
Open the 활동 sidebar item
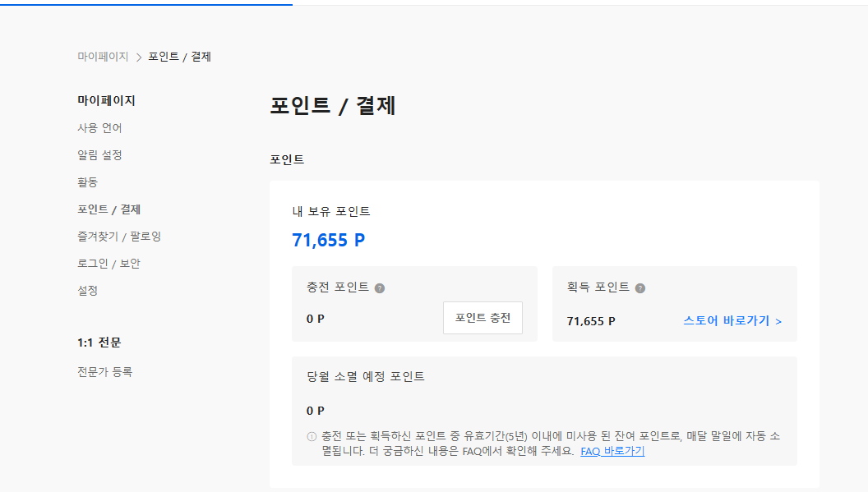[x=87, y=182]
